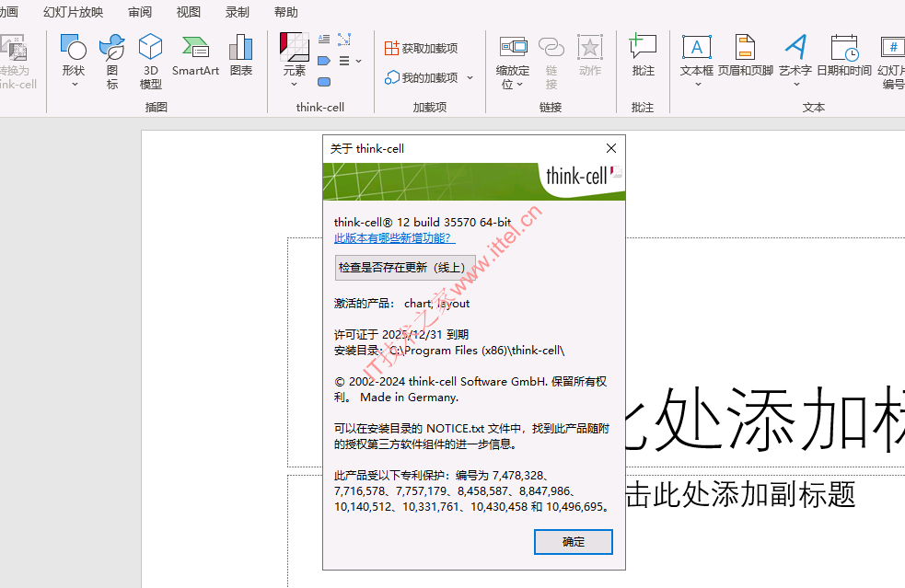This screenshot has width=905, height=588.
Task: Expand 我的加载项 dropdown arrow
Action: pos(470,77)
